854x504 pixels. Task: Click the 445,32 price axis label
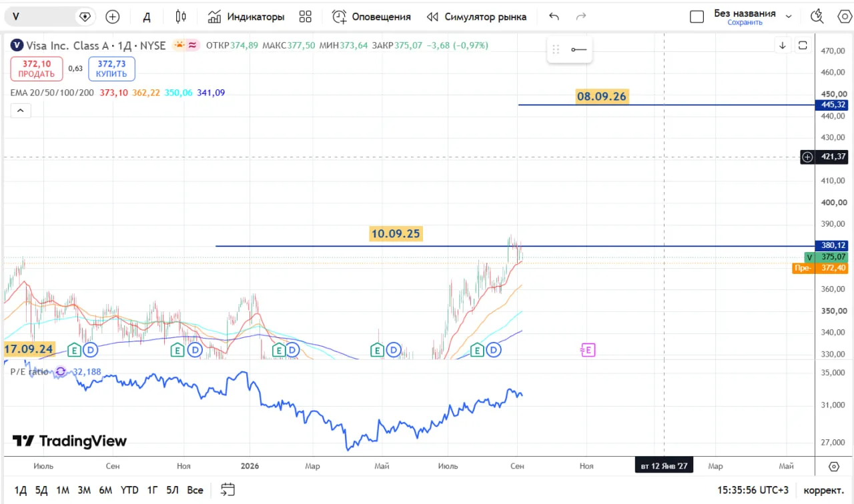(x=833, y=105)
